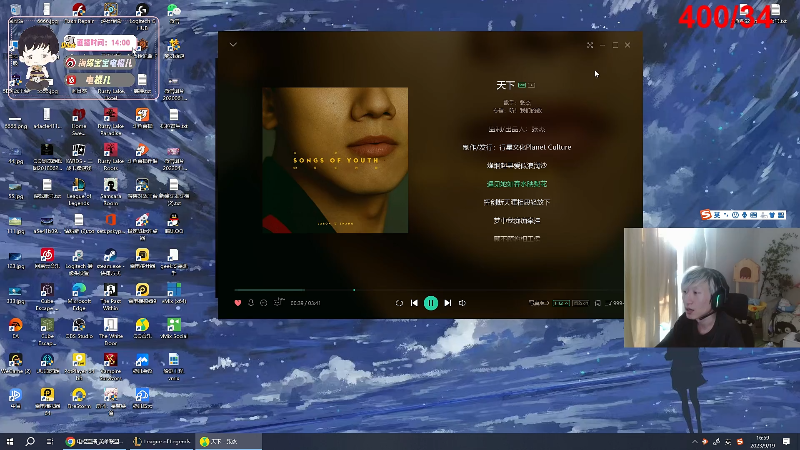Open Vampire Survivors desktop shortcut

point(110,366)
